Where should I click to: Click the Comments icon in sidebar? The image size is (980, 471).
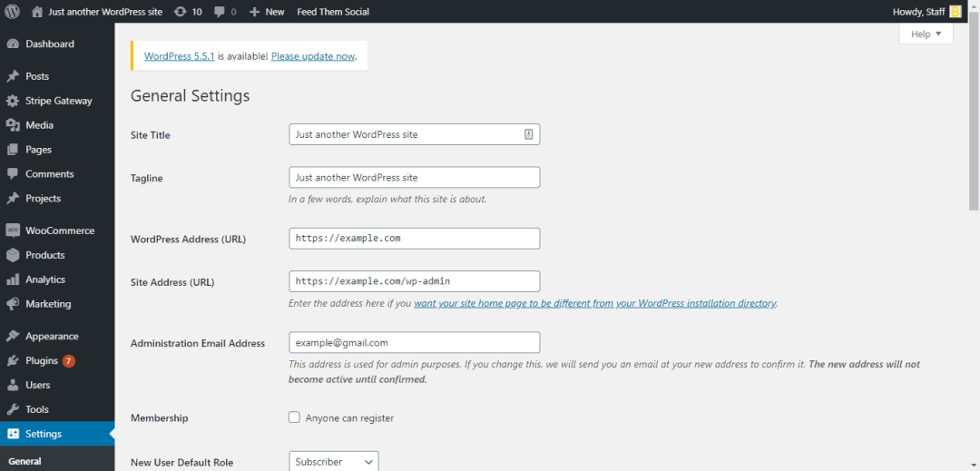pos(13,173)
